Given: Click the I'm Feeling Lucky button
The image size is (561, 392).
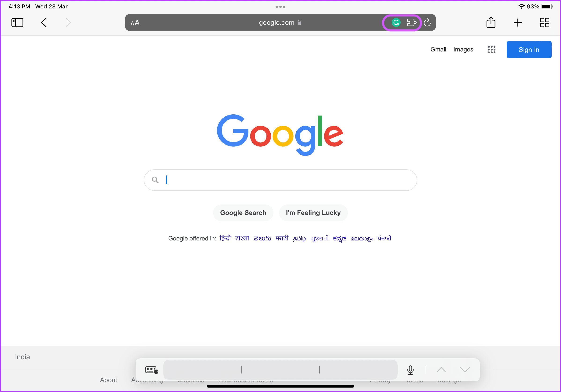Looking at the screenshot, I should (313, 213).
